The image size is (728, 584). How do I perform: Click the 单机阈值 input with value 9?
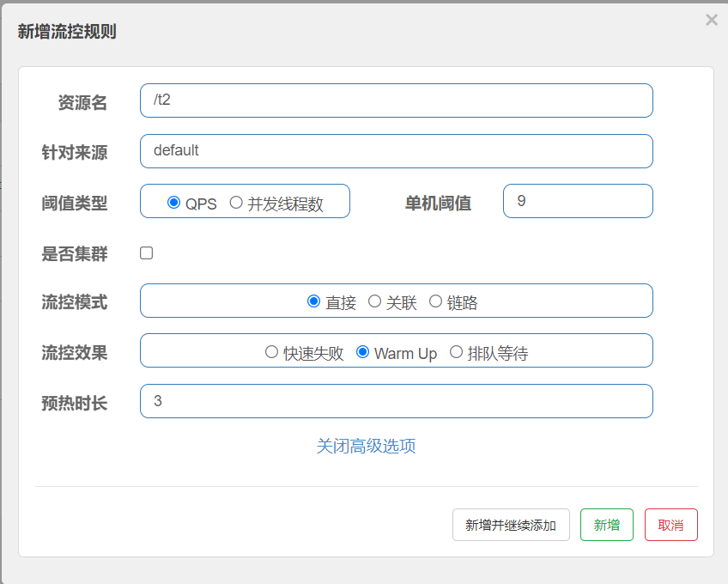point(577,201)
